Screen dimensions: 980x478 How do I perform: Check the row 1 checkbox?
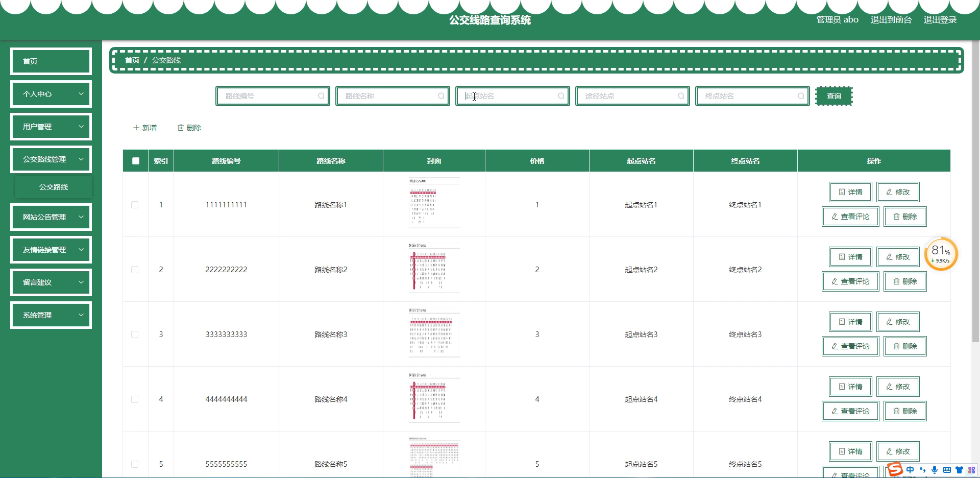(x=135, y=205)
